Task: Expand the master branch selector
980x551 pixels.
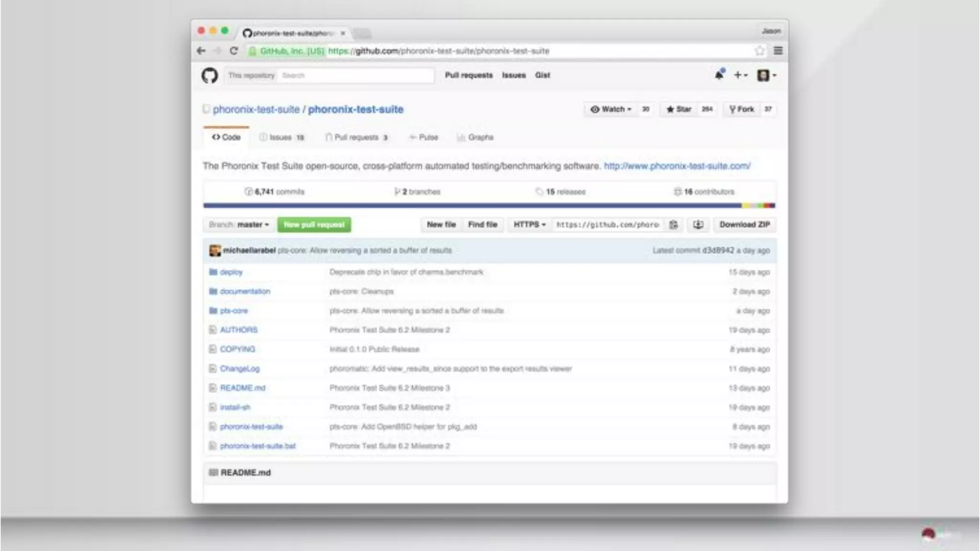Action: (x=239, y=225)
